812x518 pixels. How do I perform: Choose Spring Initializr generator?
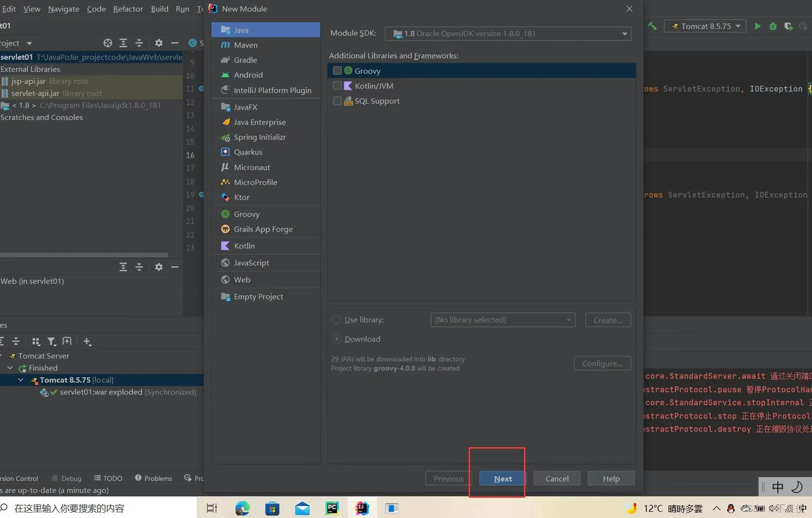266,137
